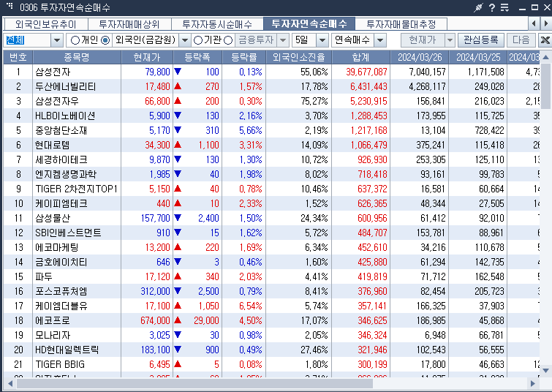Expand the 외국인(금감원) dropdown arrow
Image resolution: width=552 pixels, height=392 pixels.
(x=185, y=40)
